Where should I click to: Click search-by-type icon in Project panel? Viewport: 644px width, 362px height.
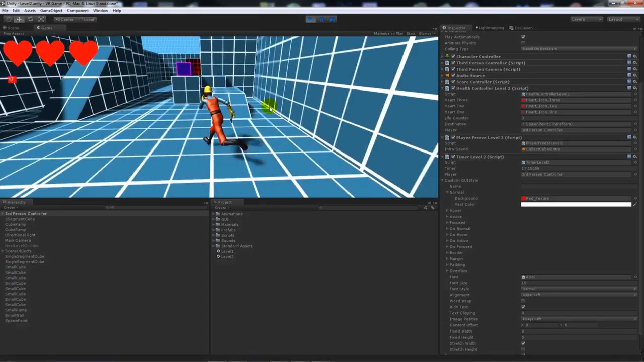(425, 208)
